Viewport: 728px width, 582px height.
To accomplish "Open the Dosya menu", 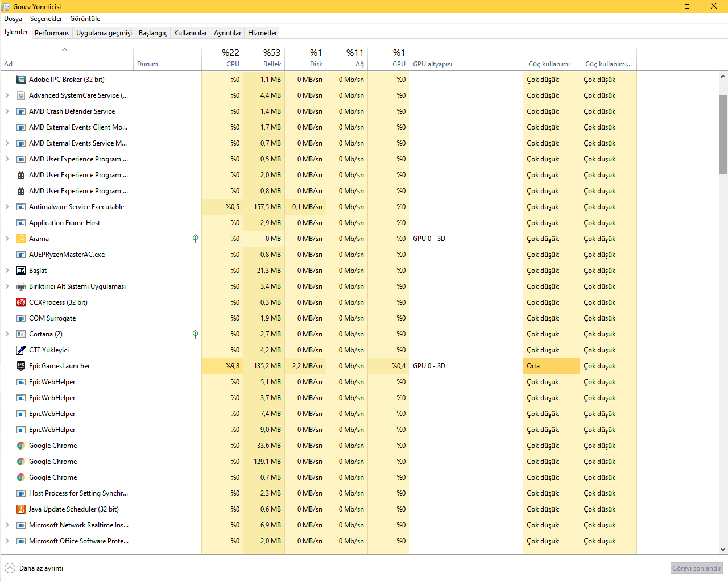I will pyautogui.click(x=13, y=19).
